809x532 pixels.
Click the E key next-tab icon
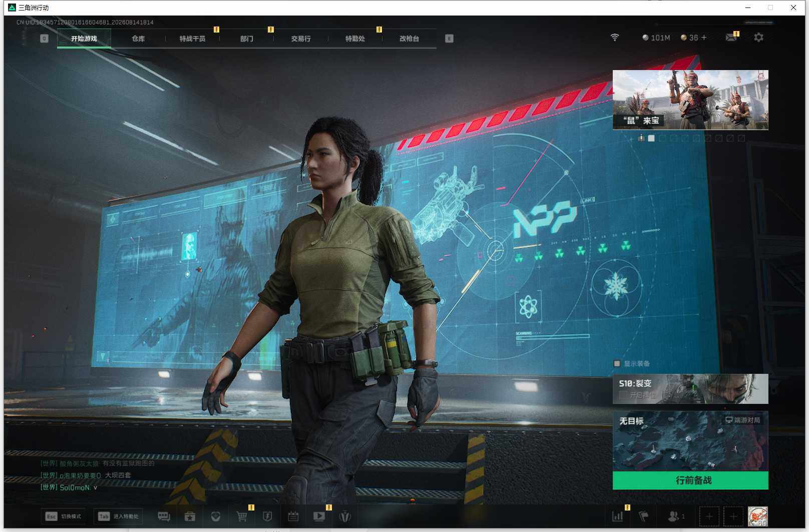click(x=449, y=39)
